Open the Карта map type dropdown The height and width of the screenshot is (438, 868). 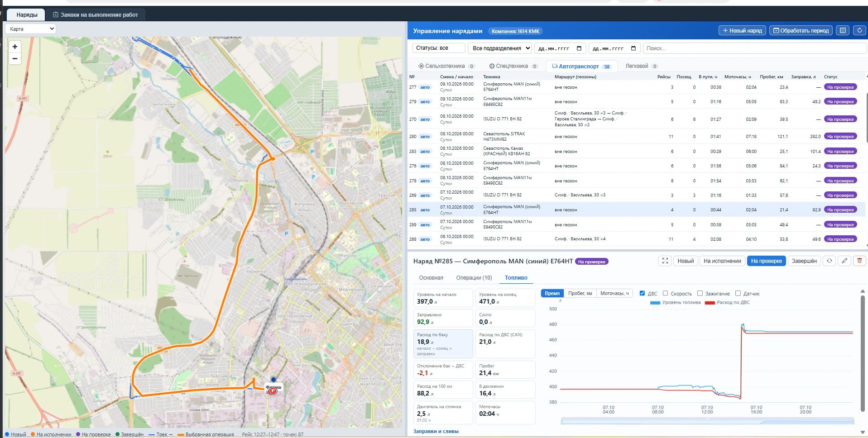[30, 29]
